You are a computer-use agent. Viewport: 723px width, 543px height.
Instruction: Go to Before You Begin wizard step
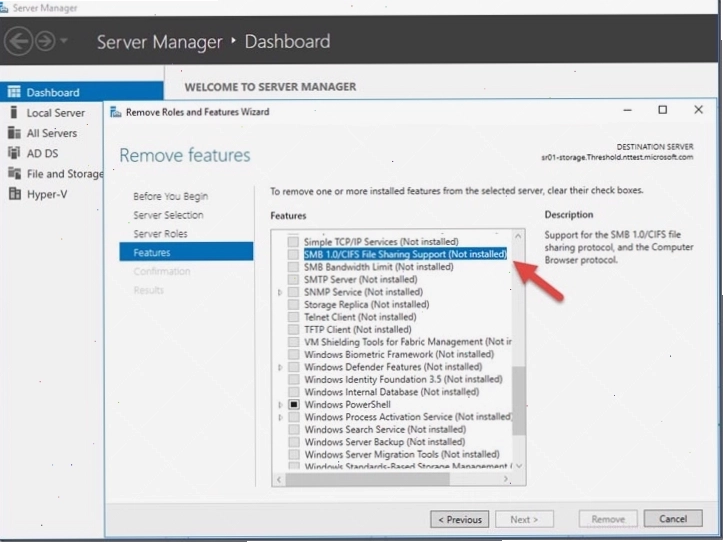point(171,196)
